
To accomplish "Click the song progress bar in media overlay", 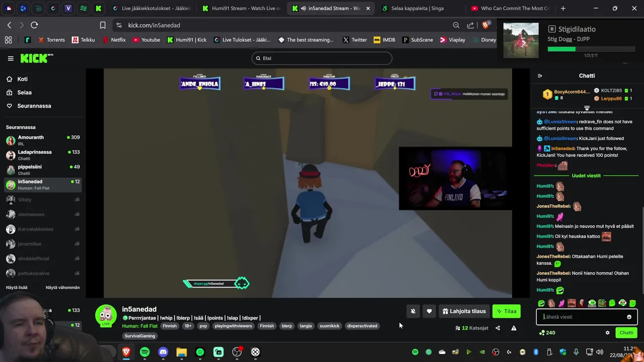I will [591, 49].
